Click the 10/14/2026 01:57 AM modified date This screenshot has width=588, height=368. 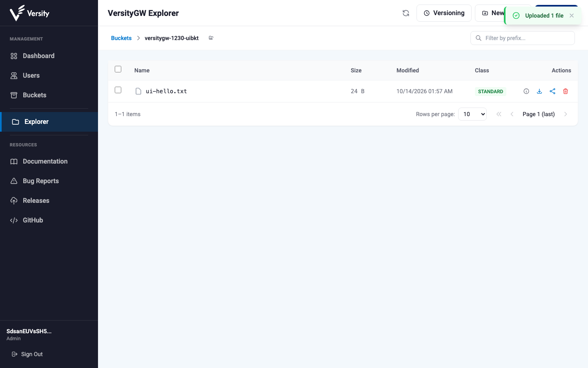coord(424,91)
